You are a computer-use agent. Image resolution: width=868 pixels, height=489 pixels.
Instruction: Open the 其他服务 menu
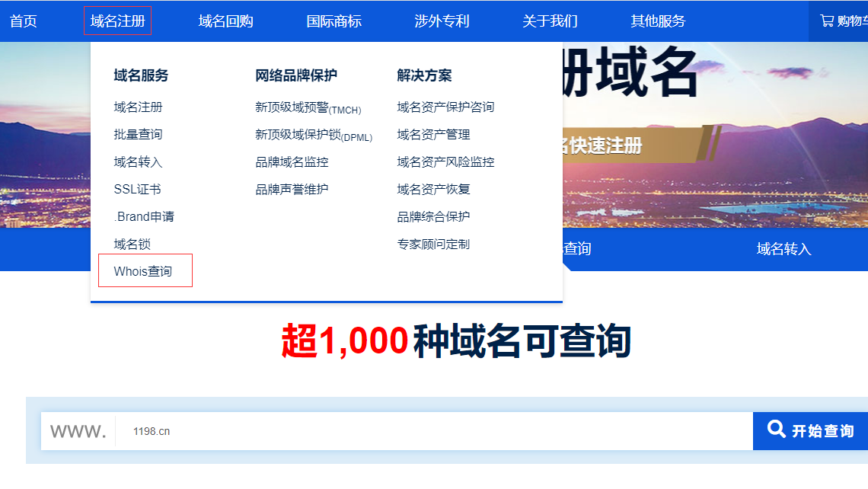[656, 21]
